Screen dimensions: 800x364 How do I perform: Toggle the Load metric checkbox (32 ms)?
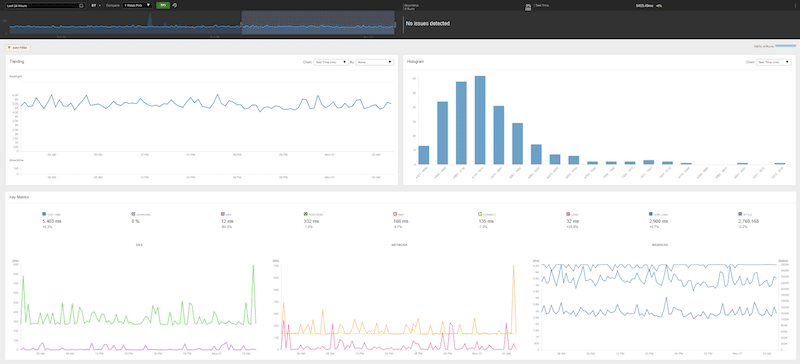click(x=568, y=215)
